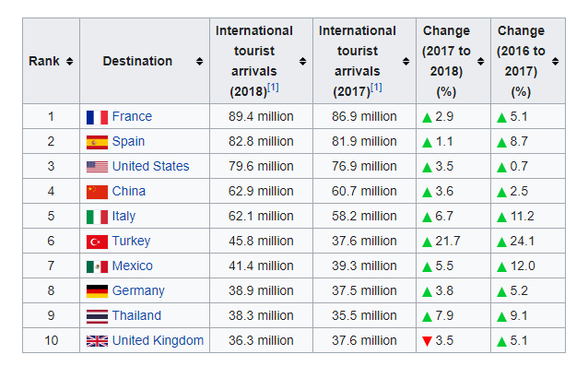Click the France flag icon
Image resolution: width=588 pixels, height=378 pixels.
tap(97, 117)
